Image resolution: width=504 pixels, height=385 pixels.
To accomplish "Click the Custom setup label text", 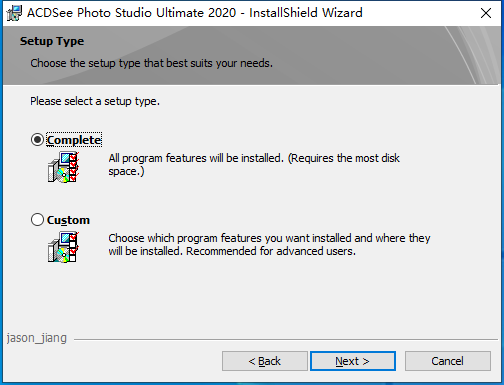I will click(x=68, y=220).
